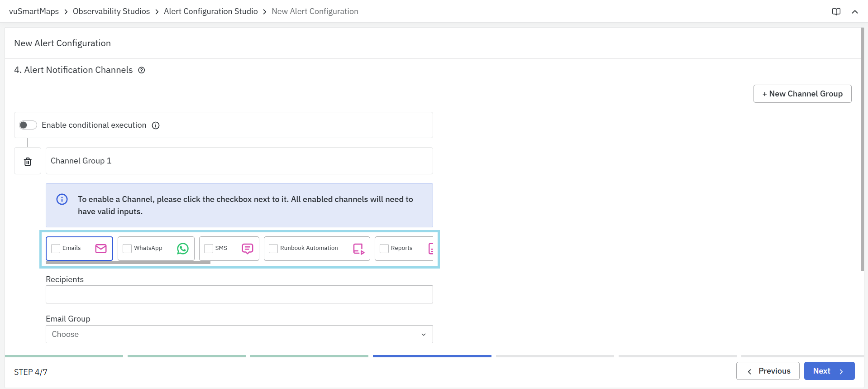Click the info icon beside Enable conditional execution
Screen dimensions: 868x389
tap(156, 125)
